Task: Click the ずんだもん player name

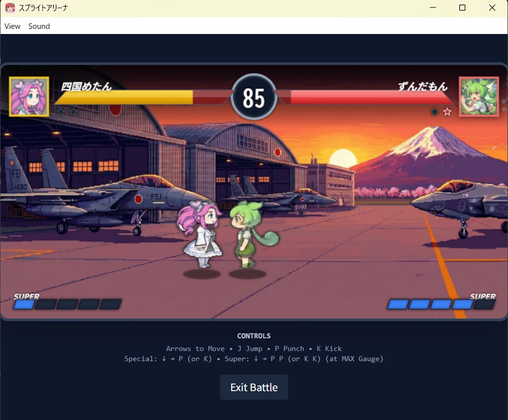Action: click(423, 86)
